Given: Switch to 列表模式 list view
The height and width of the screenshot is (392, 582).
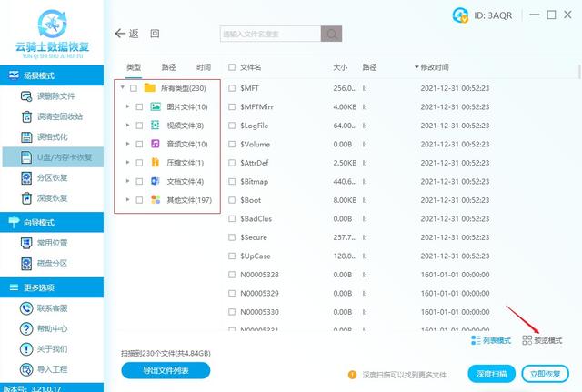Looking at the screenshot, I should pos(491,340).
